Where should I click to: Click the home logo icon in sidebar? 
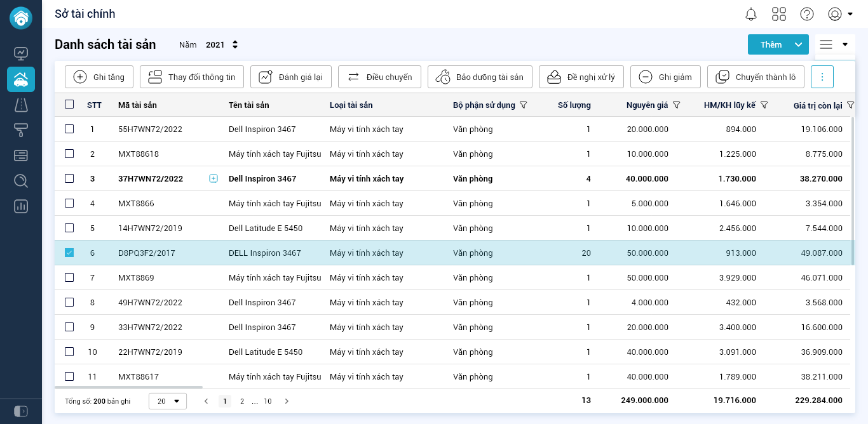(x=21, y=18)
